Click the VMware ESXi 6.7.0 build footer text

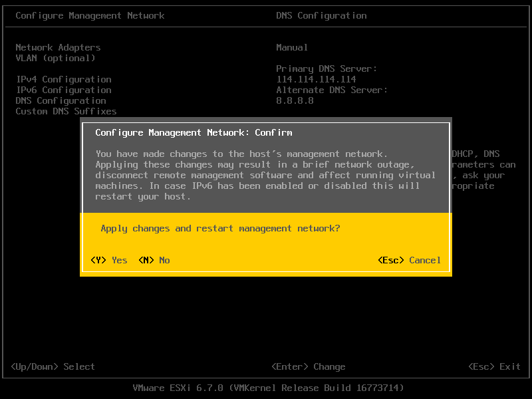[x=268, y=388]
